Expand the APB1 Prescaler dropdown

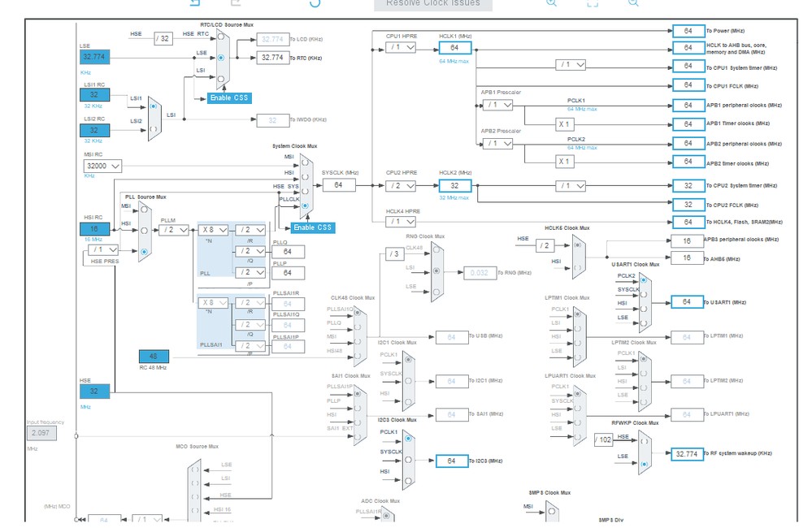[x=497, y=105]
